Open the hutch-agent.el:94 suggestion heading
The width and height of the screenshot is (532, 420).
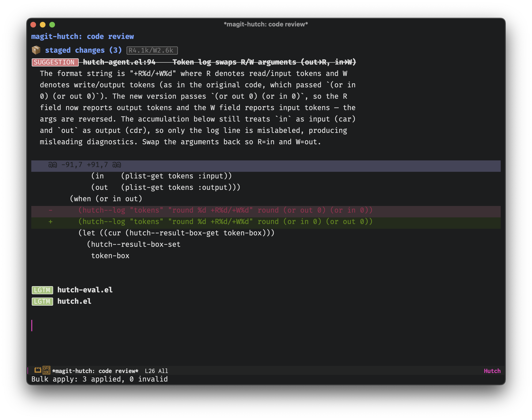click(219, 62)
